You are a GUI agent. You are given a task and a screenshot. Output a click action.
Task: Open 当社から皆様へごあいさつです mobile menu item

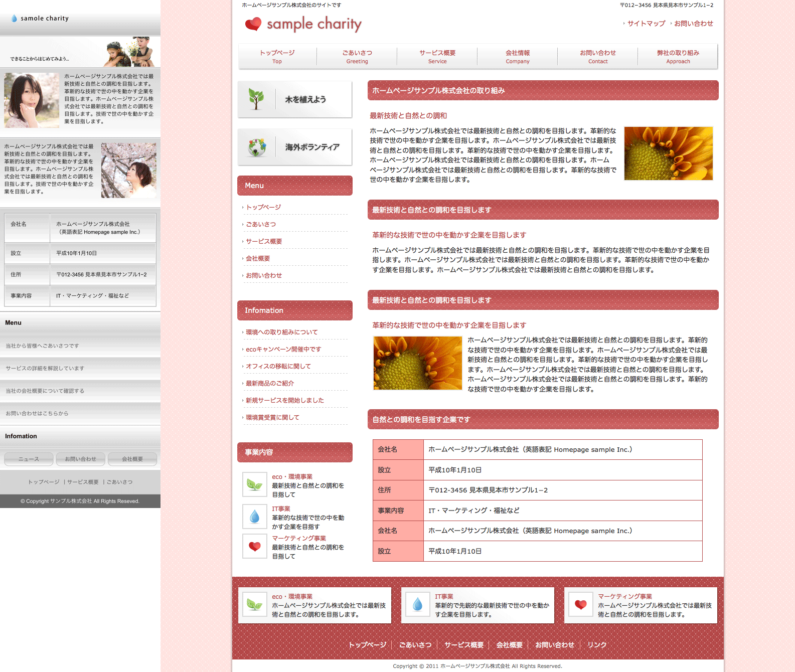tap(43, 346)
